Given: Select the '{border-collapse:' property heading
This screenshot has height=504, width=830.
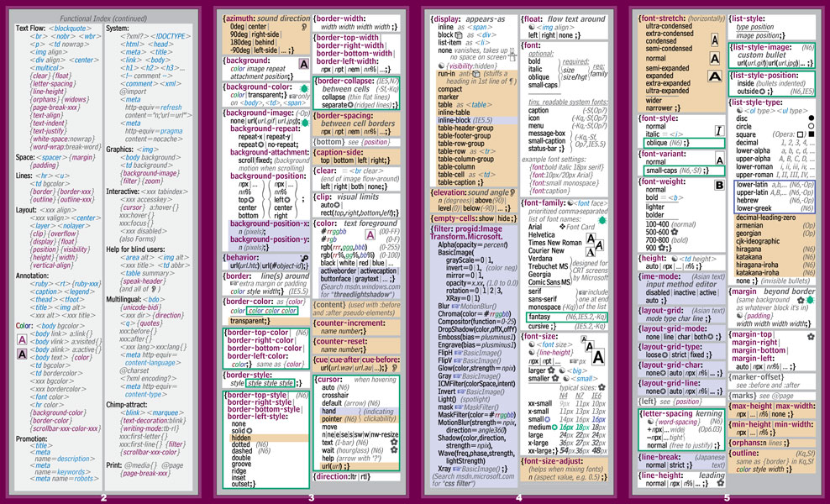Looking at the screenshot, I should 344,81.
